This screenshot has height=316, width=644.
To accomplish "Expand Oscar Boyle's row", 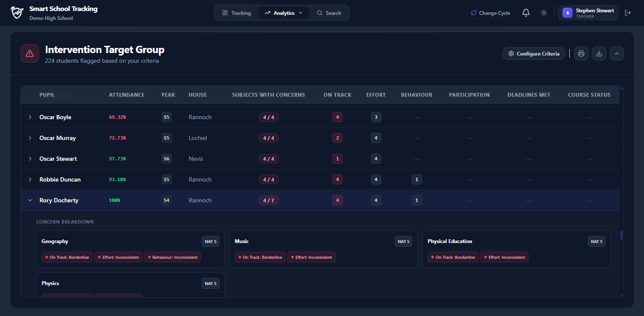I will (30, 117).
